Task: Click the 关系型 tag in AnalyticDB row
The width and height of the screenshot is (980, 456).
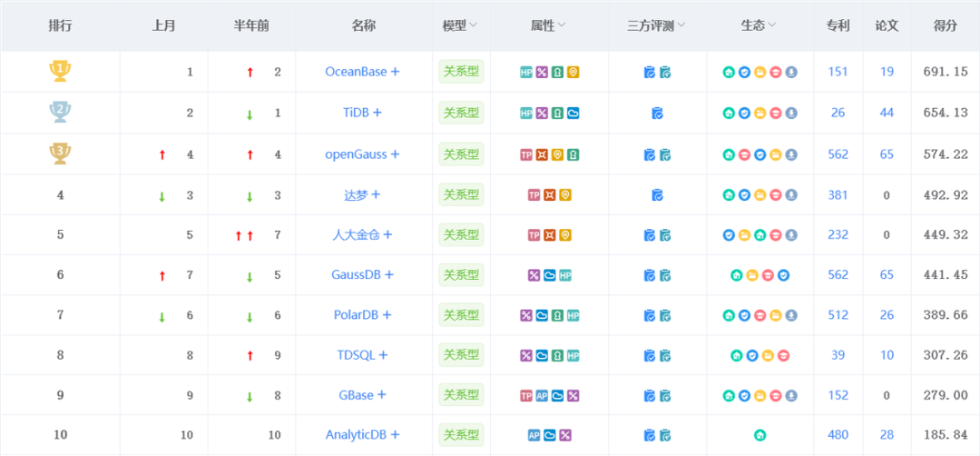Action: (x=461, y=435)
